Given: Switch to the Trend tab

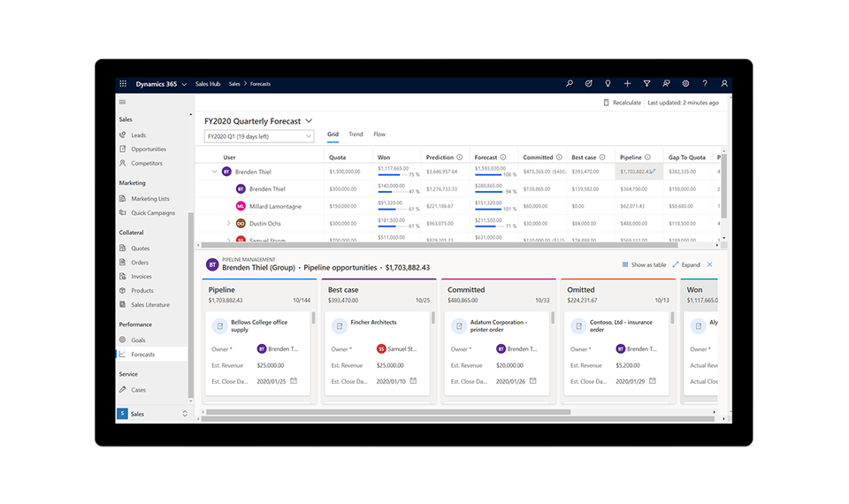Looking at the screenshot, I should pos(356,134).
